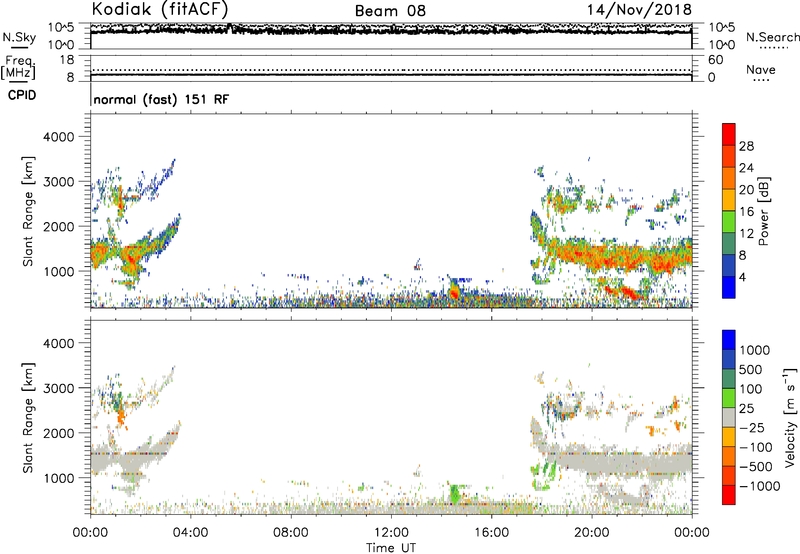Select the "12:00" time tick label
Screen dimensions: 800x554
(x=391, y=533)
